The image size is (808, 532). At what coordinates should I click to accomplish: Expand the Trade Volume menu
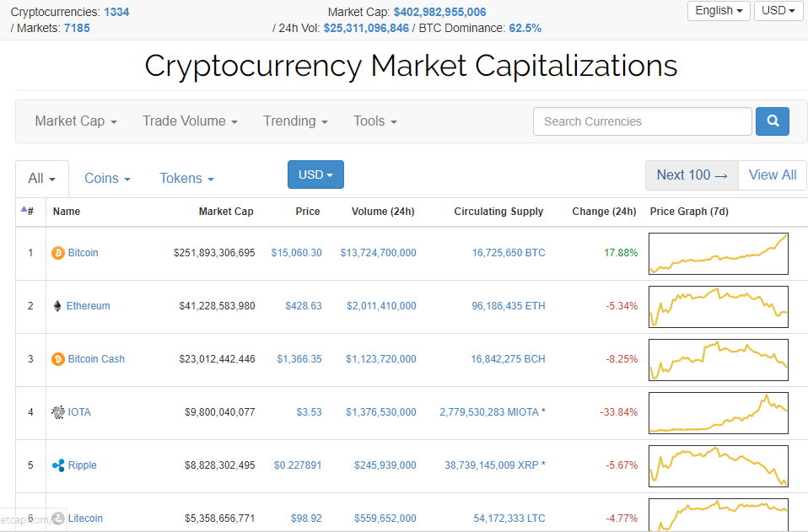tap(190, 121)
